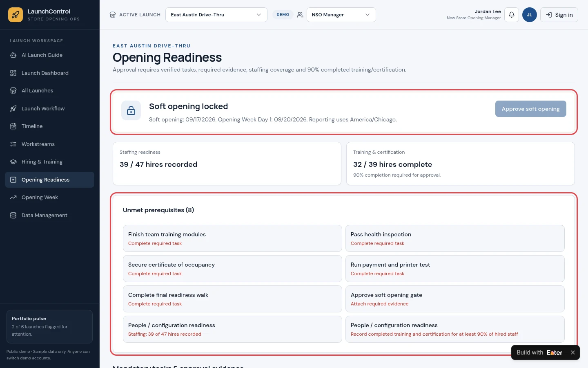Click the Opening Week trend icon
Viewport: 588px width, 368px height.
(x=13, y=197)
